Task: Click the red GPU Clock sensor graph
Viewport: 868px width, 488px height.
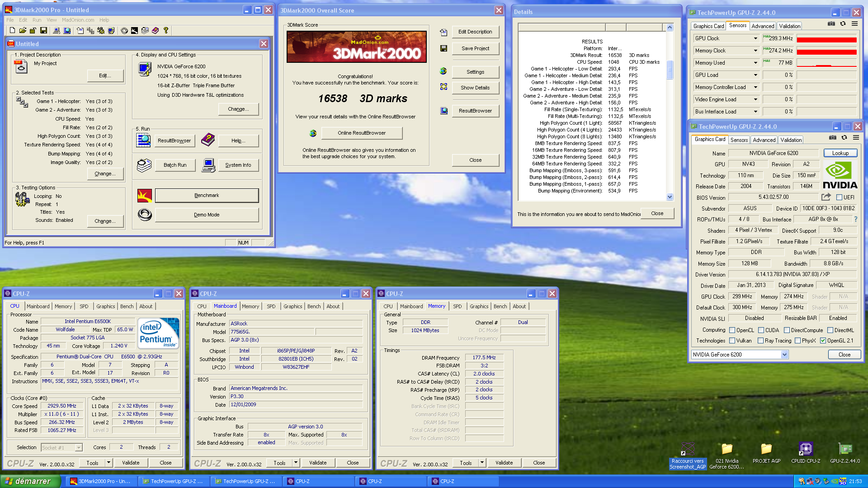Action: (x=826, y=38)
